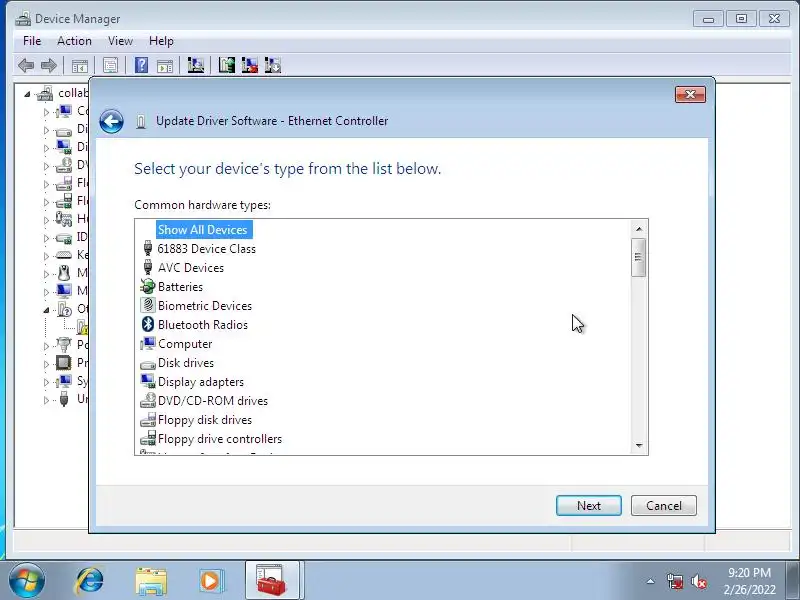The width and height of the screenshot is (800, 600).
Task: Choose Batteries text in hardware types list
Action: click(180, 287)
